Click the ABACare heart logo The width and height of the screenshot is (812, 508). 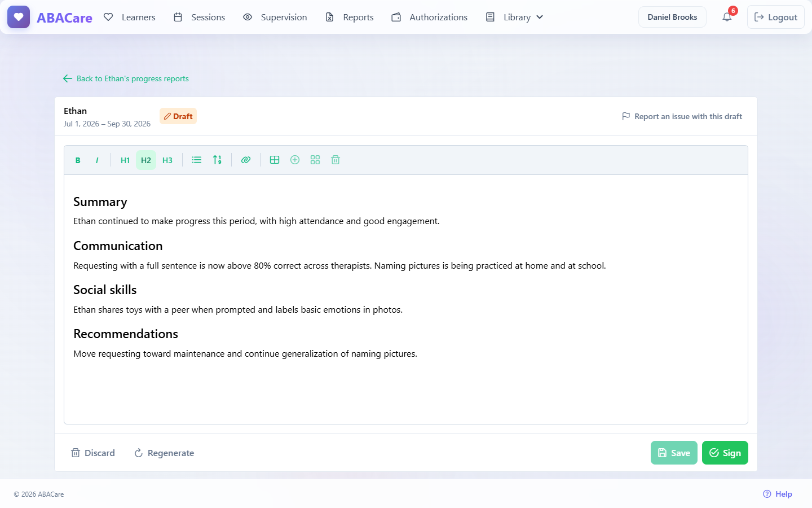click(x=19, y=17)
